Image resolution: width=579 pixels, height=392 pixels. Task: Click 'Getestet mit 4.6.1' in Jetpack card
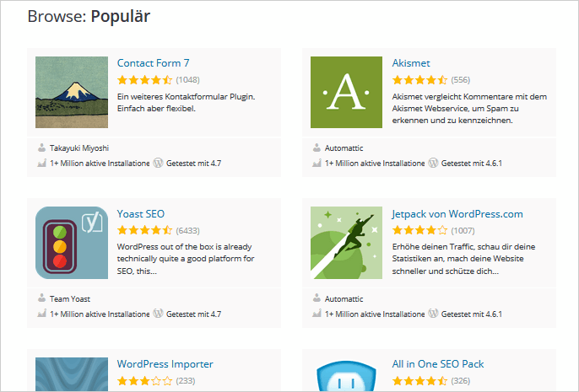[x=472, y=314]
